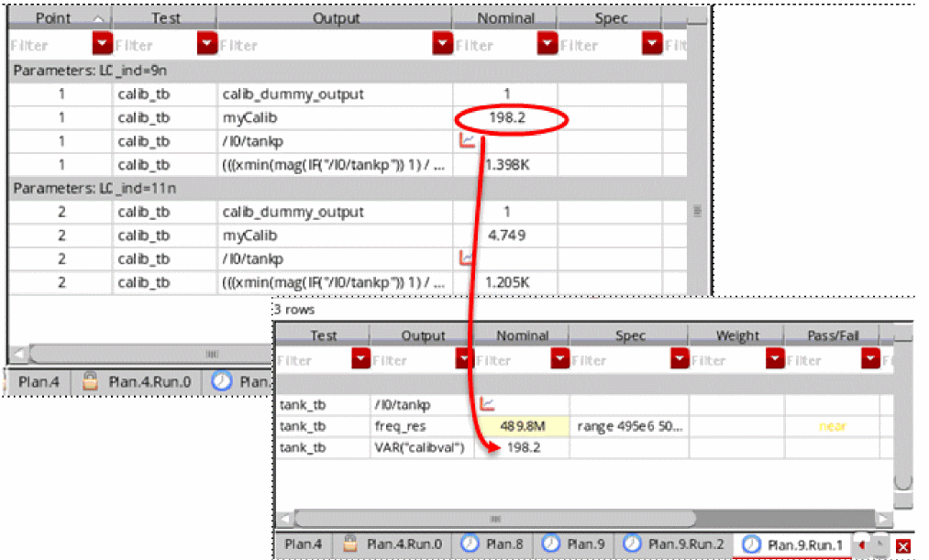Open the Test filter dropdown in lower table
The width and height of the screenshot is (929, 560).
pos(360,358)
